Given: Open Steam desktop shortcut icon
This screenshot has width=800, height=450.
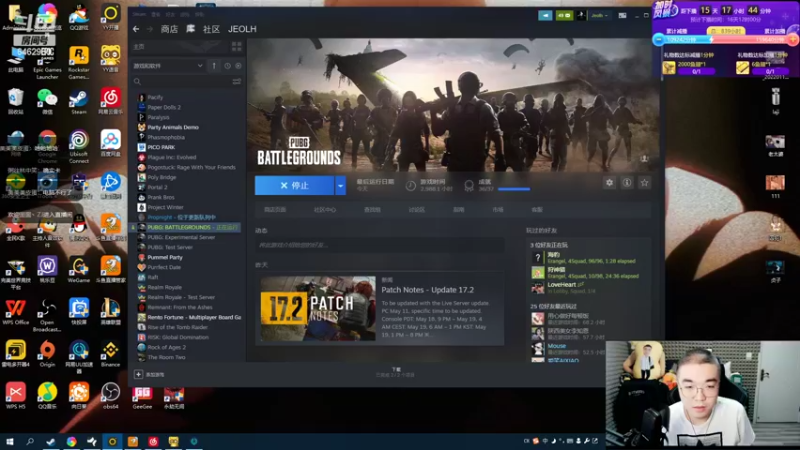Looking at the screenshot, I should (79, 101).
